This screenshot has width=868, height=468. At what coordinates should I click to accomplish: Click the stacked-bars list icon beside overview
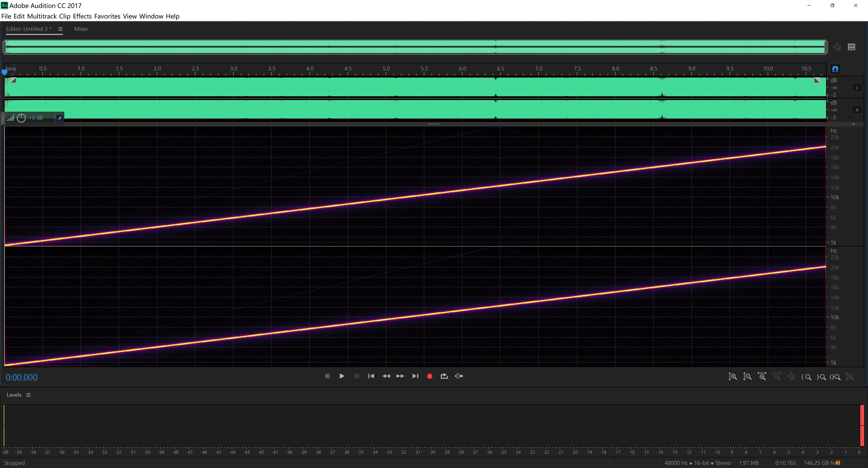click(852, 47)
